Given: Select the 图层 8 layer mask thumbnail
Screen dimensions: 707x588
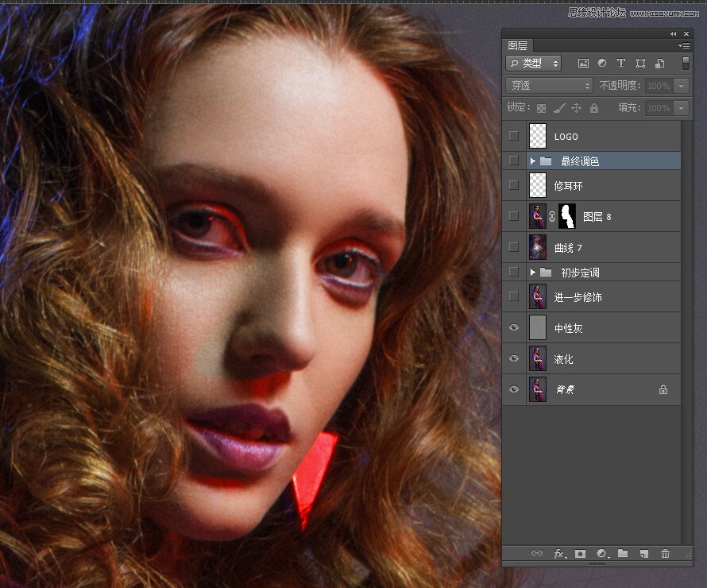Looking at the screenshot, I should click(566, 216).
